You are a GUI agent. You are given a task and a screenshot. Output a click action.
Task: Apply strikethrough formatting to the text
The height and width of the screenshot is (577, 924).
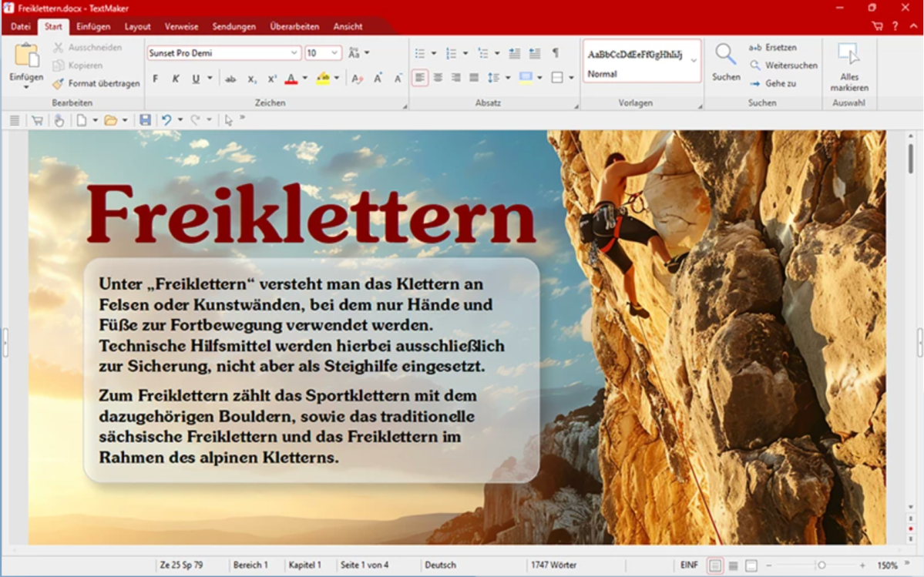(230, 79)
